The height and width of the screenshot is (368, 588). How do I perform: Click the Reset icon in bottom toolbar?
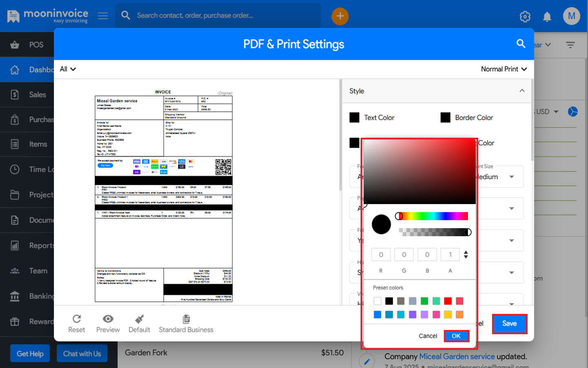pos(76,319)
